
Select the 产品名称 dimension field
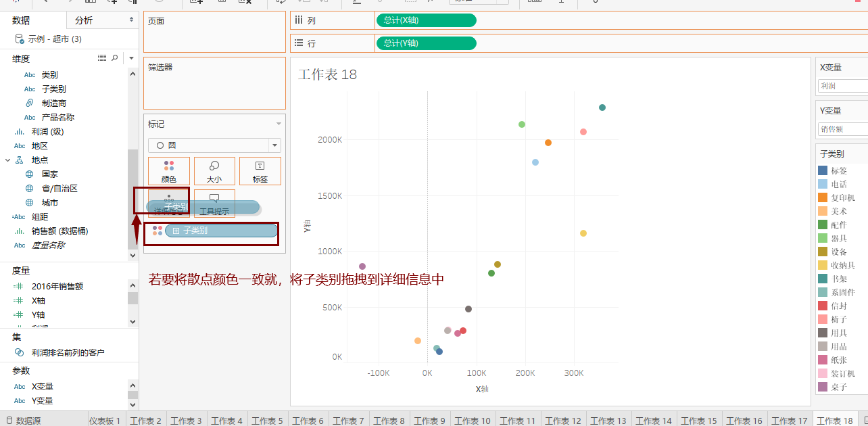coord(57,117)
